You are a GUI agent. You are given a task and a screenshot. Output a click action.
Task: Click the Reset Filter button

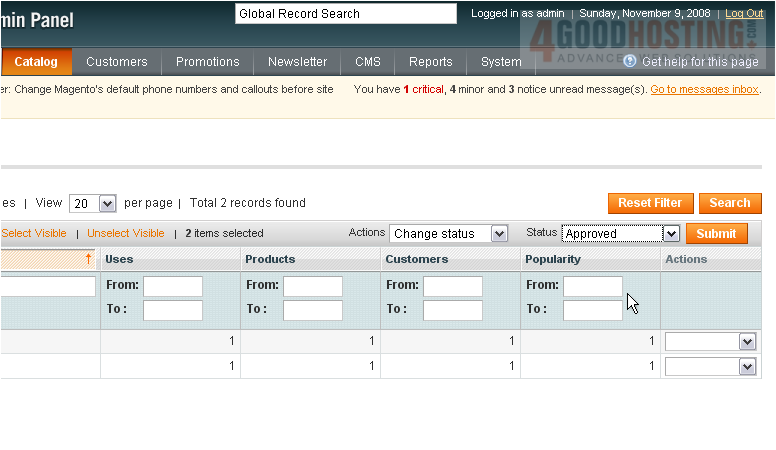[x=650, y=203]
